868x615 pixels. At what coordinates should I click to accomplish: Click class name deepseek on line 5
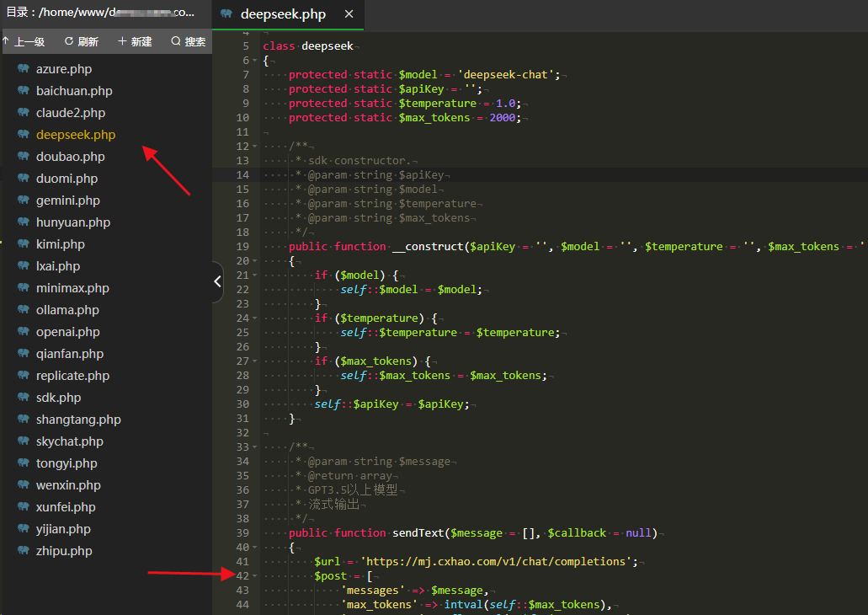coord(327,46)
